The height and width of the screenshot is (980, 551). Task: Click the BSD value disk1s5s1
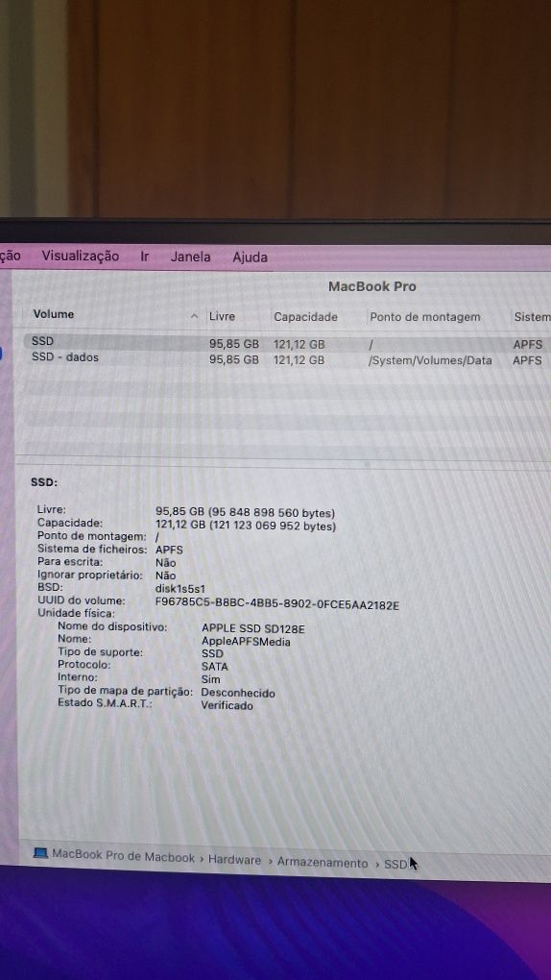coord(180,589)
